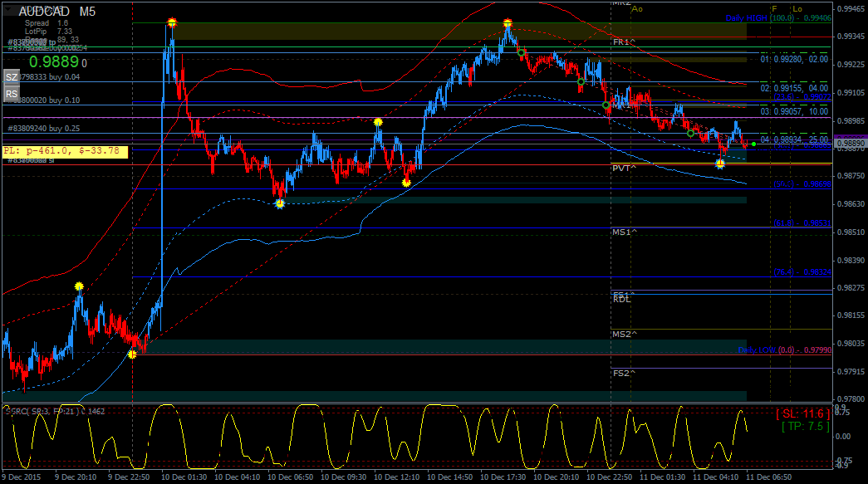Click the 10 Dec 06:50 time axis label
Screen dimensions: 868x484
pyautogui.click(x=290, y=477)
